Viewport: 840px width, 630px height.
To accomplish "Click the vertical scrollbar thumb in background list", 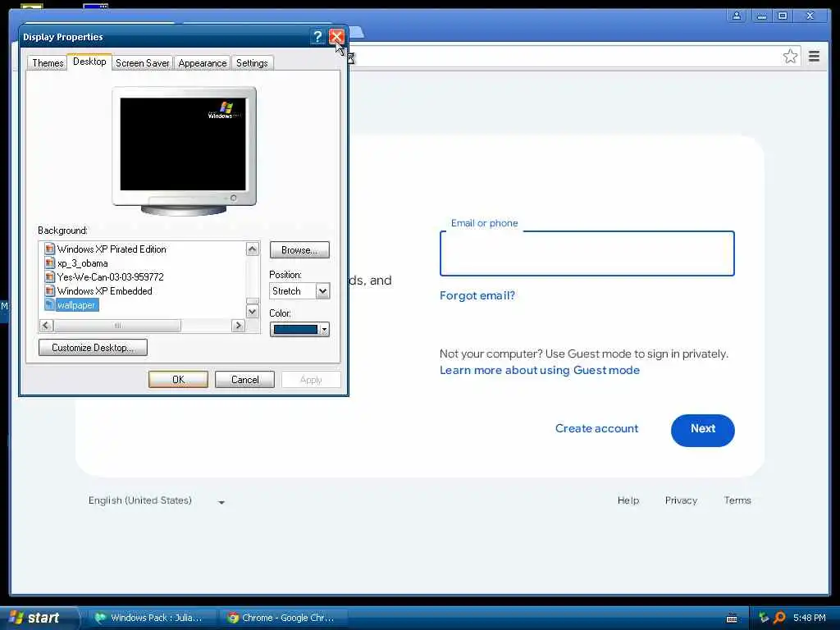I will [253, 301].
